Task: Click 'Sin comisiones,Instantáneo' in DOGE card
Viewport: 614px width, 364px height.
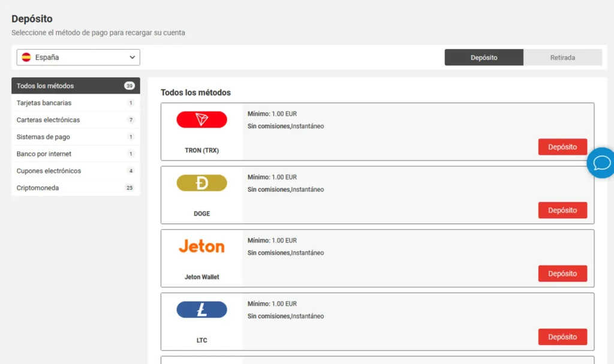Action: (285, 189)
